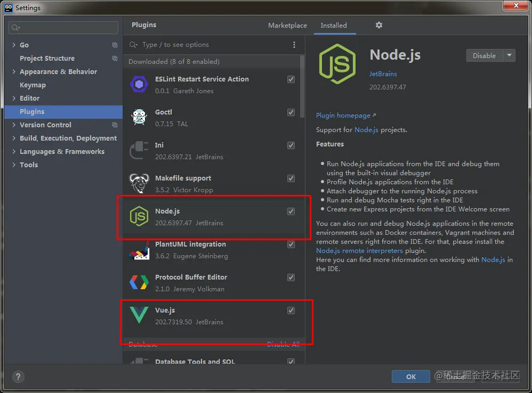Screen dimensions: 532x393
Task: Open the Keymap settings page
Action: point(33,85)
